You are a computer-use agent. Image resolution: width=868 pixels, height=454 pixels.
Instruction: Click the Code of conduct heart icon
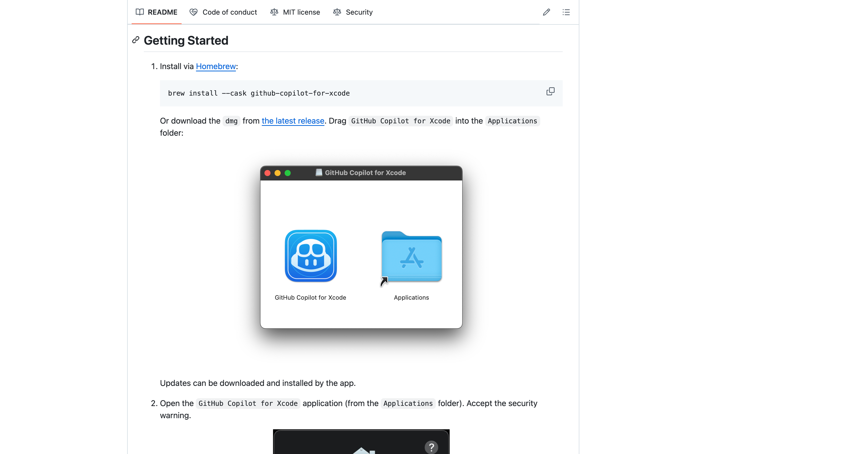194,12
